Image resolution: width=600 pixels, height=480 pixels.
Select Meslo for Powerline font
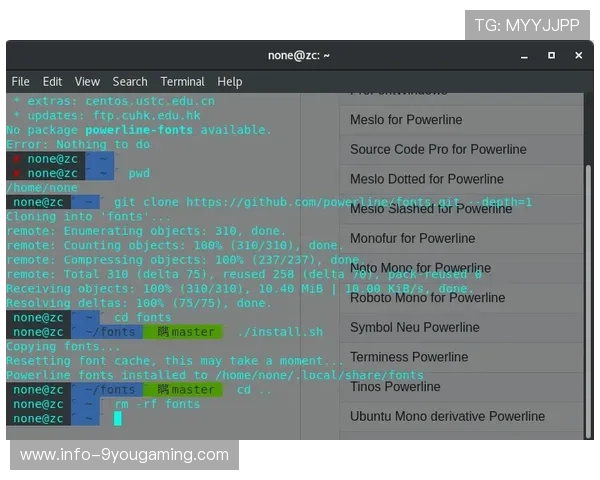(406, 120)
